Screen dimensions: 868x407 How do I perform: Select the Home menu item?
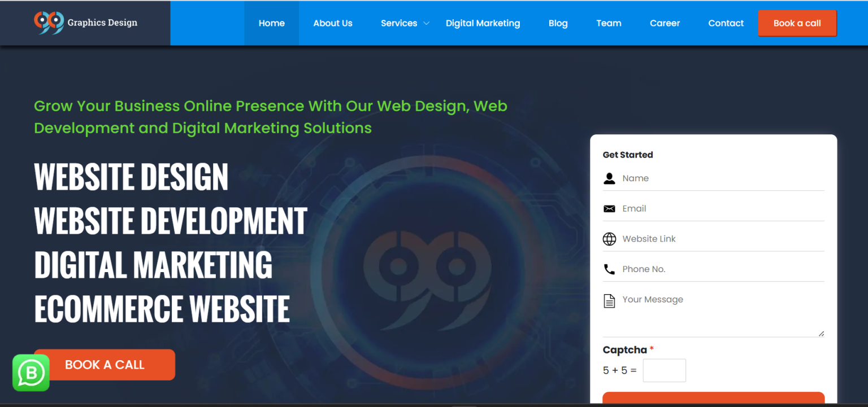[272, 23]
